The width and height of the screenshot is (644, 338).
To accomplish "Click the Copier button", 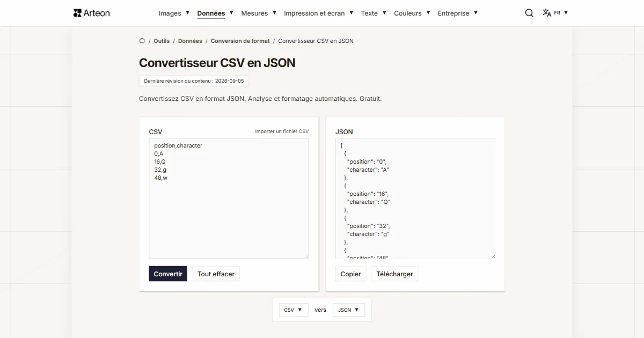I will (351, 274).
